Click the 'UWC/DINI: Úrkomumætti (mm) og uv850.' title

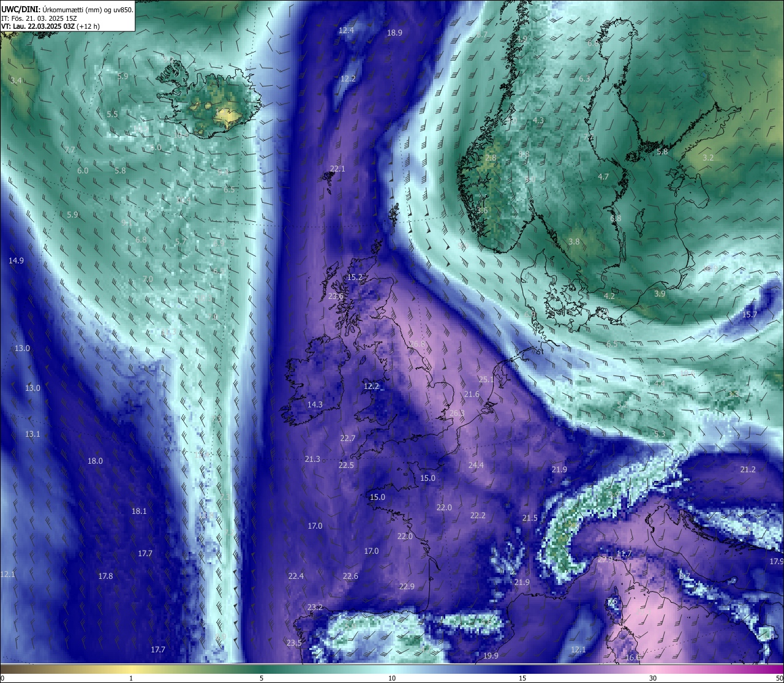[67, 9]
